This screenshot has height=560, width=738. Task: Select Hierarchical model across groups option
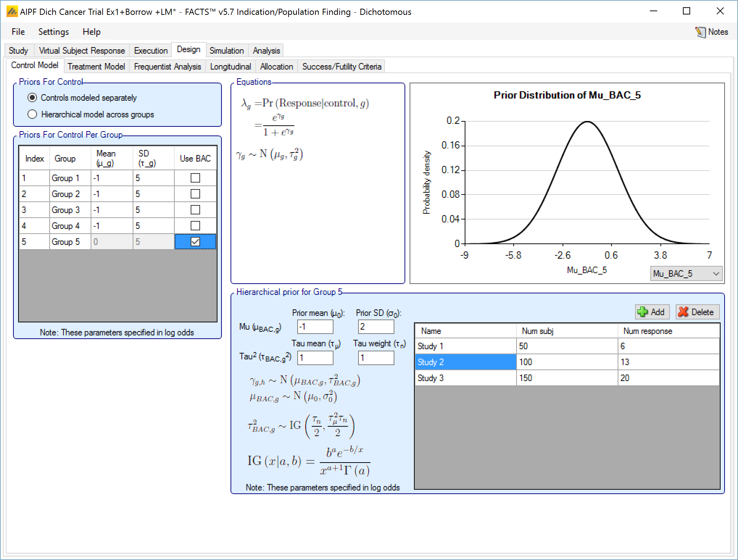click(x=33, y=114)
